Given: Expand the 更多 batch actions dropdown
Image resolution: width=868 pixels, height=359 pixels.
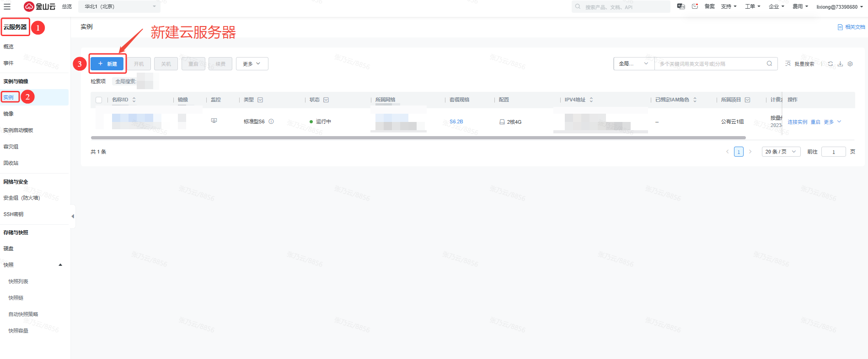Looking at the screenshot, I should (252, 64).
